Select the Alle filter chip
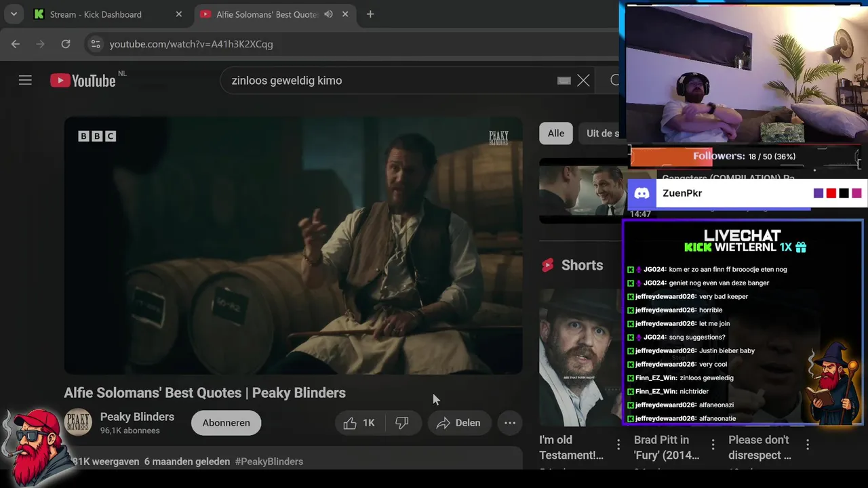Image resolution: width=868 pixels, height=488 pixels. (556, 134)
